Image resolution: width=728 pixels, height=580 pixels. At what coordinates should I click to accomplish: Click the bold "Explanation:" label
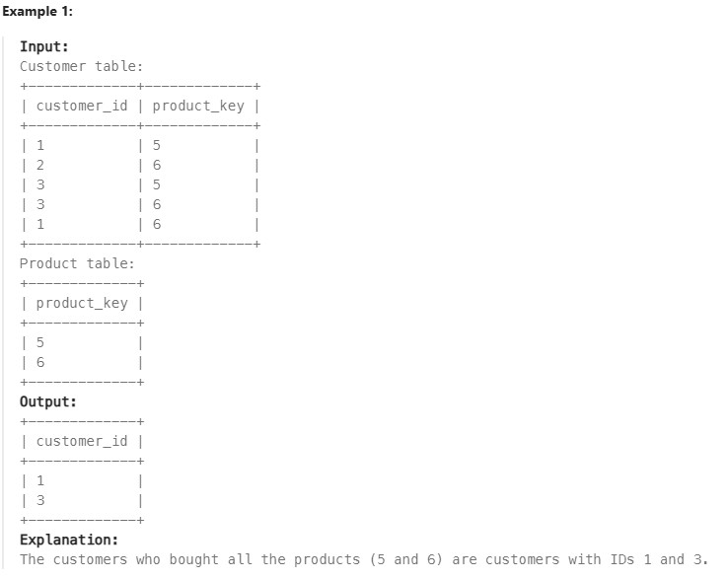click(x=69, y=540)
